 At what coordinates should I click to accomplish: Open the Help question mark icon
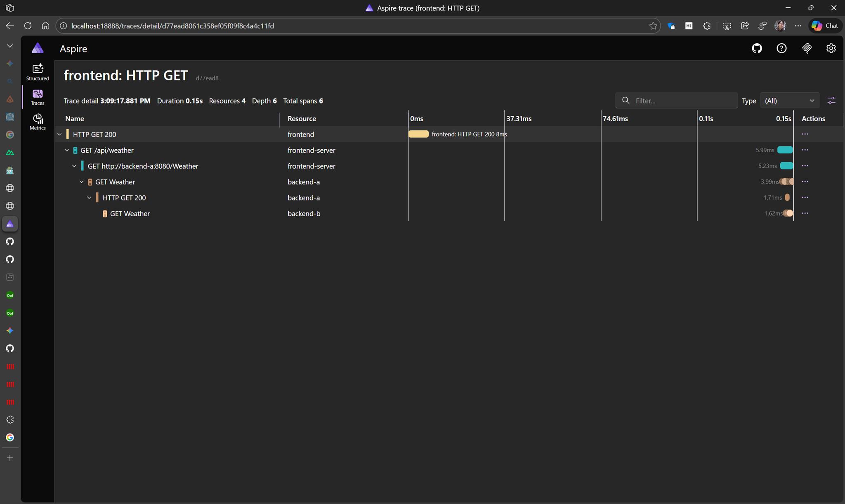click(781, 48)
